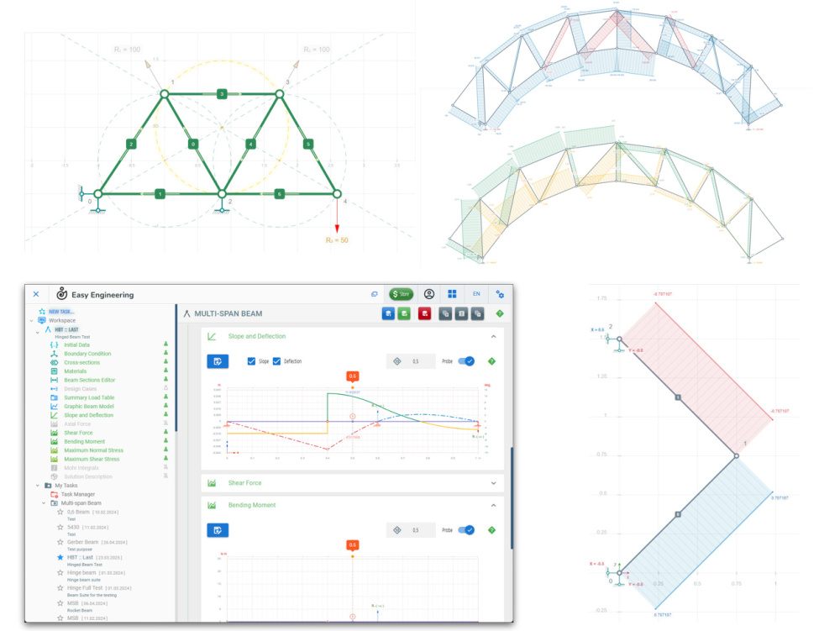Open the user account profile icon
The height and width of the screenshot is (631, 840).
coord(428,293)
